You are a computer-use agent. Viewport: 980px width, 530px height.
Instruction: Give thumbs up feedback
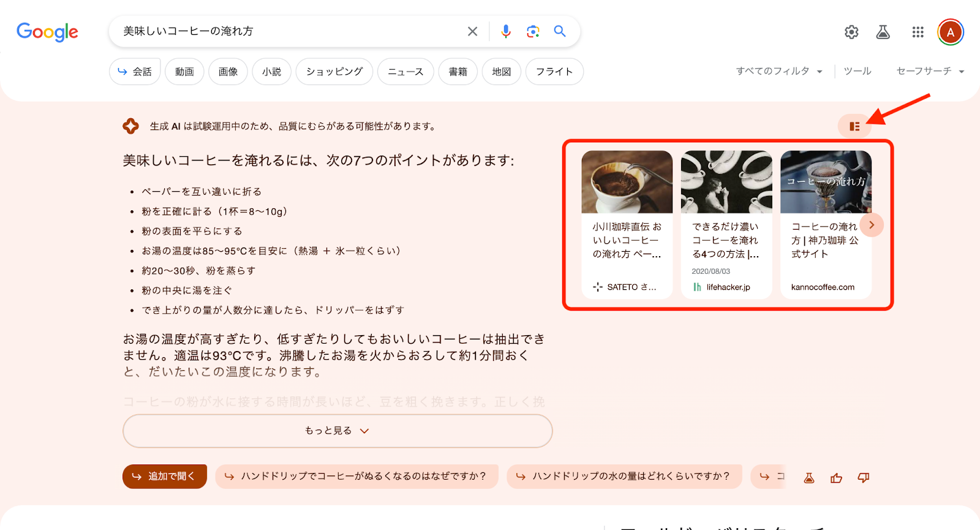tap(836, 478)
